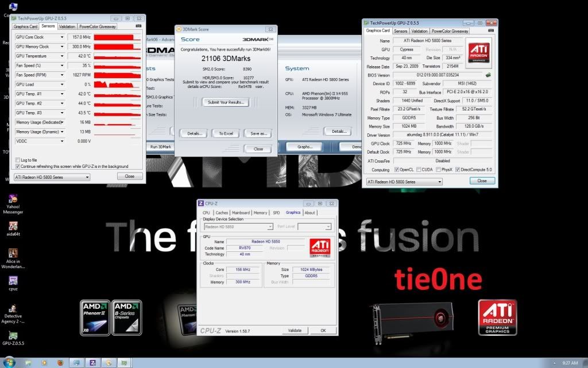Screen dimensions: 588x368
Task: Open Firefox from the taskbar
Action: (60, 363)
